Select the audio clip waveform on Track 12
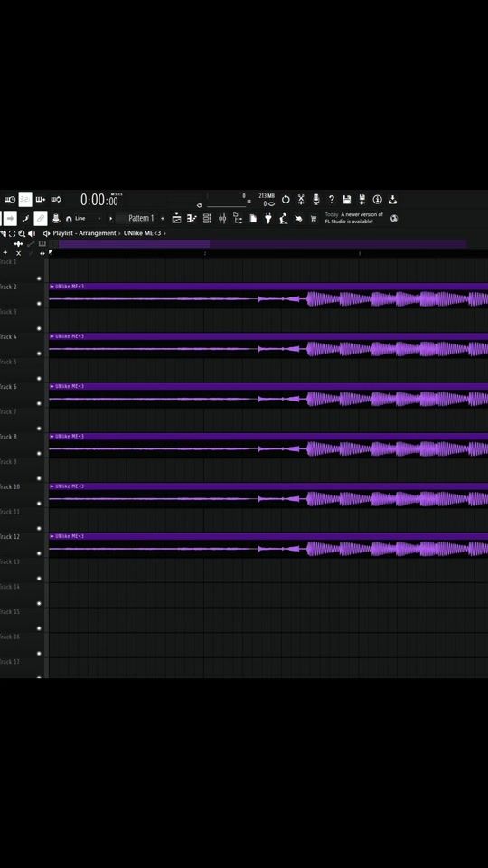488x868 pixels. 268,549
